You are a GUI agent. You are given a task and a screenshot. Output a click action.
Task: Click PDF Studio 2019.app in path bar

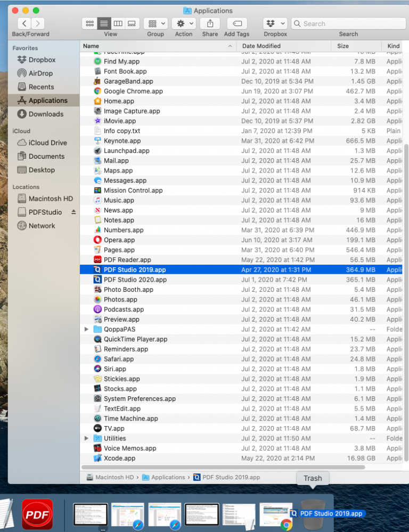point(227,477)
